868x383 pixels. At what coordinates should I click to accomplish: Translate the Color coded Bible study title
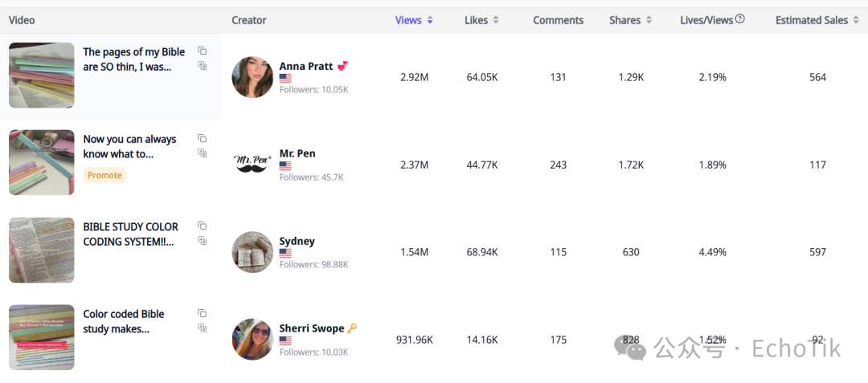click(202, 328)
